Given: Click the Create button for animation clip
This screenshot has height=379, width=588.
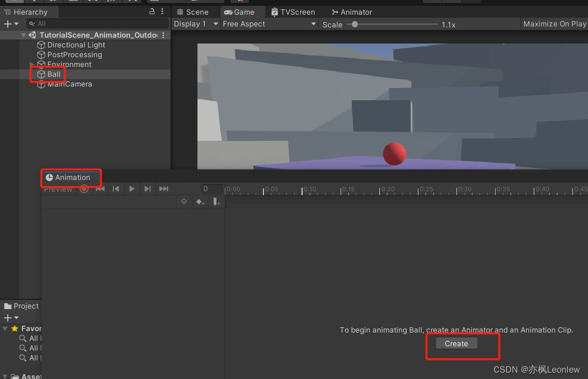Looking at the screenshot, I should coord(457,344).
